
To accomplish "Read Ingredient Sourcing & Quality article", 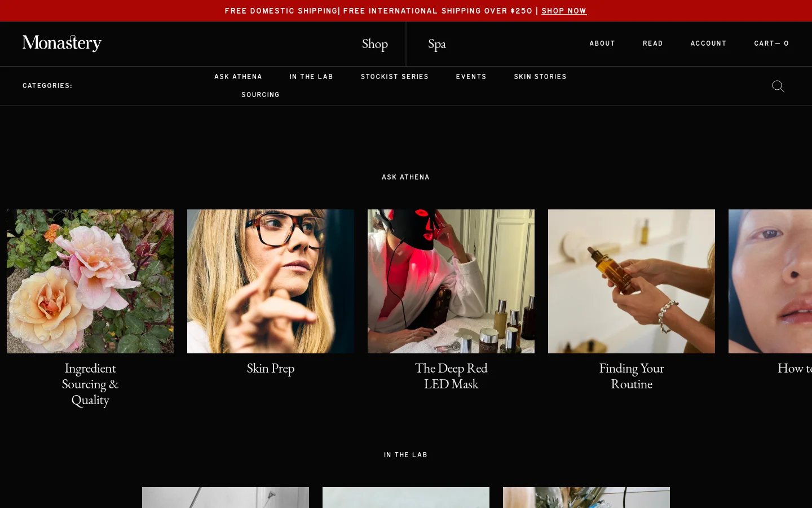I will pos(90,384).
